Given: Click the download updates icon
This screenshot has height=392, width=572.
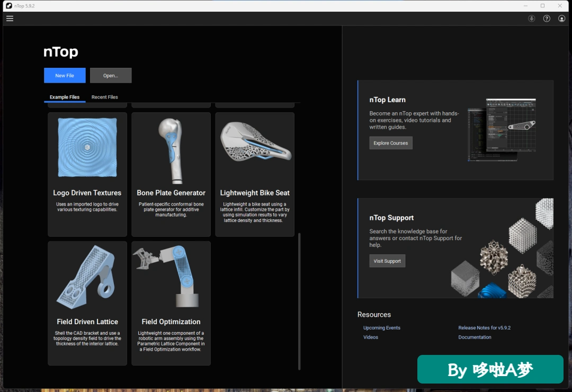Looking at the screenshot, I should (532, 19).
